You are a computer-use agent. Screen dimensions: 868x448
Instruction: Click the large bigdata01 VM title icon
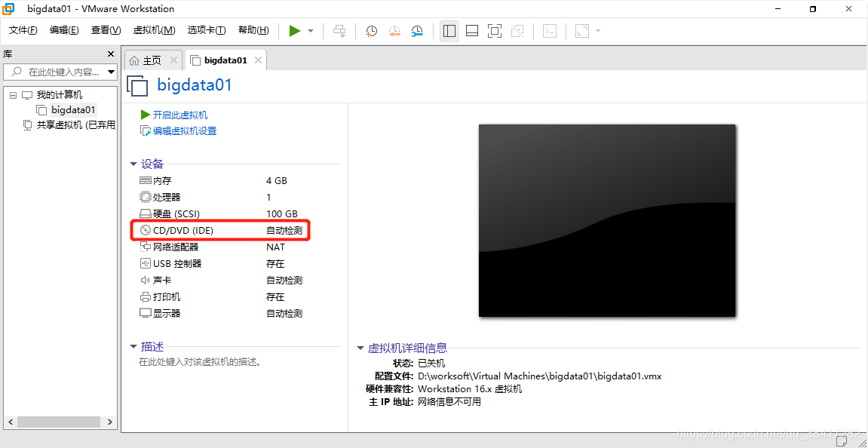(x=139, y=87)
